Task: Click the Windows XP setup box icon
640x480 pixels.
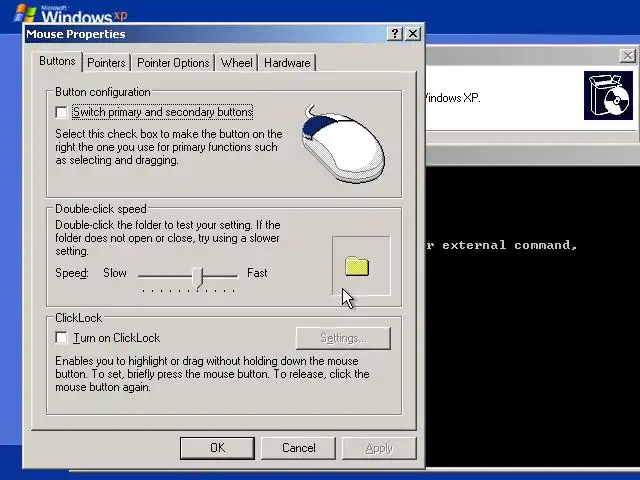Action: click(x=608, y=96)
